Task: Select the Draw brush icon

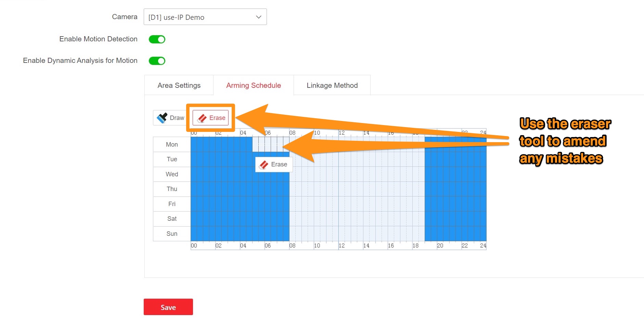Action: 162,118
